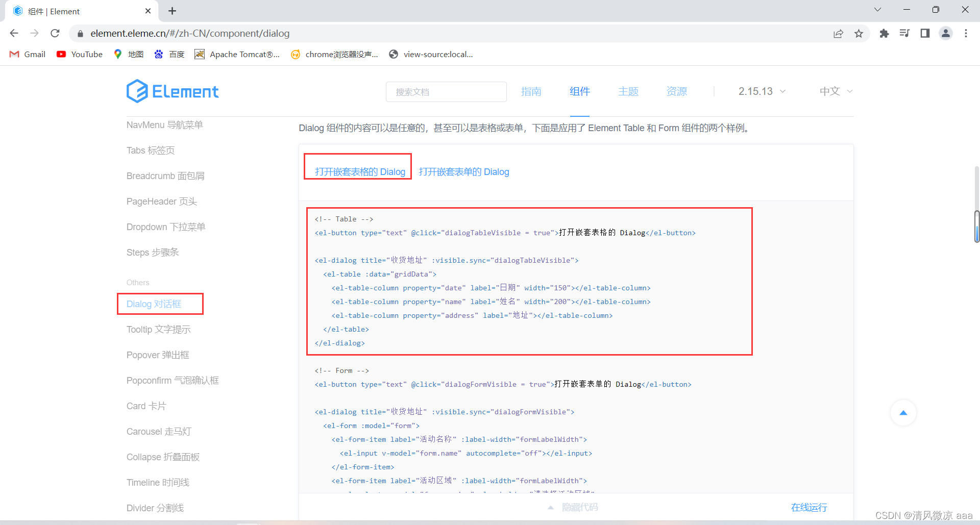Select Tabs 标签页 in sidebar

click(x=151, y=151)
